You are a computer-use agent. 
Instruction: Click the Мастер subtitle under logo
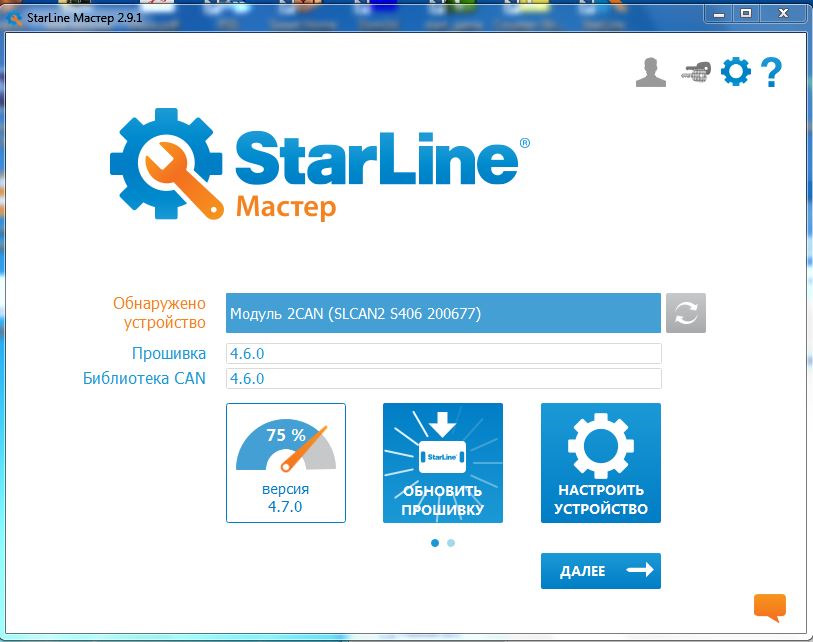click(x=286, y=207)
